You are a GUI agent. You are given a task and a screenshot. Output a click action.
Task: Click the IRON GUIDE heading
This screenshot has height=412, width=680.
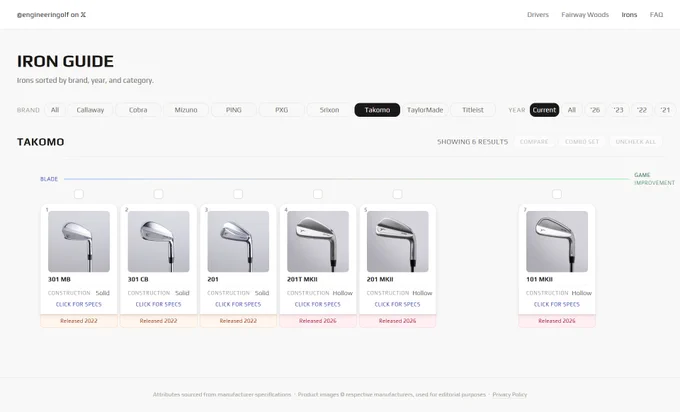click(x=65, y=62)
